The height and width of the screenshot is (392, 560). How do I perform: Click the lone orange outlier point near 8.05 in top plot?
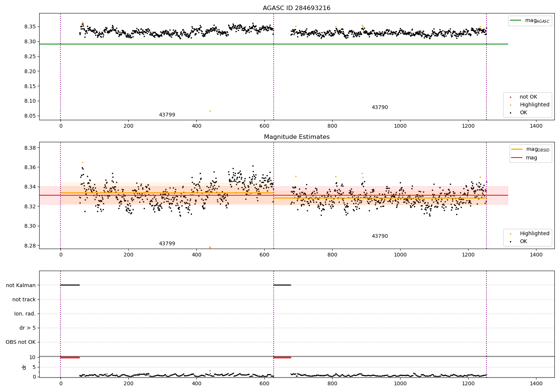point(210,111)
